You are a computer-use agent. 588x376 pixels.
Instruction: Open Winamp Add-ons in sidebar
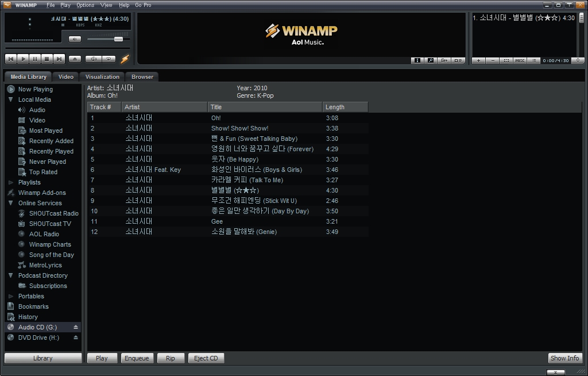coord(42,193)
